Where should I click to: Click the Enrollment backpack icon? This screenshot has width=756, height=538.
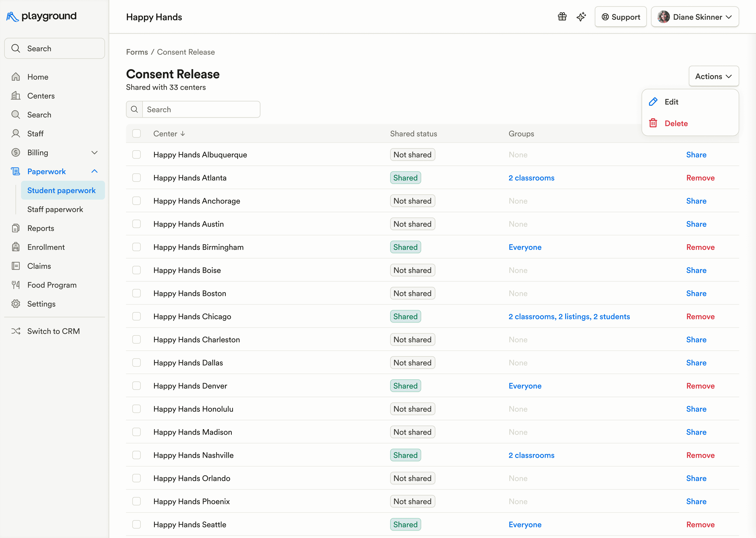click(x=16, y=247)
